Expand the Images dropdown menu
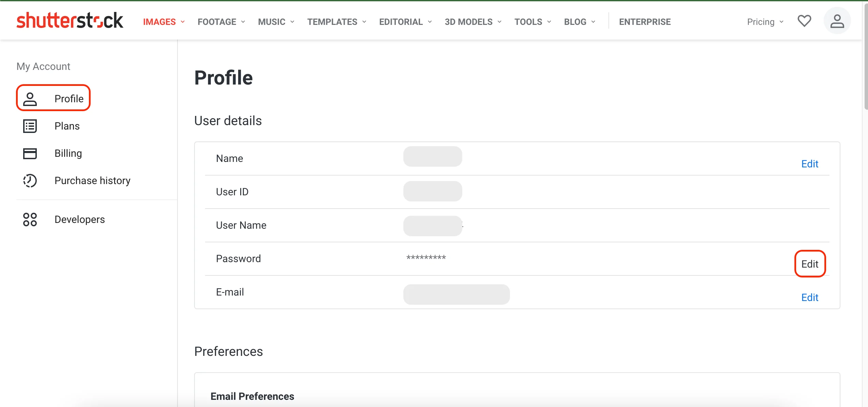Image resolution: width=868 pixels, height=407 pixels. point(164,22)
